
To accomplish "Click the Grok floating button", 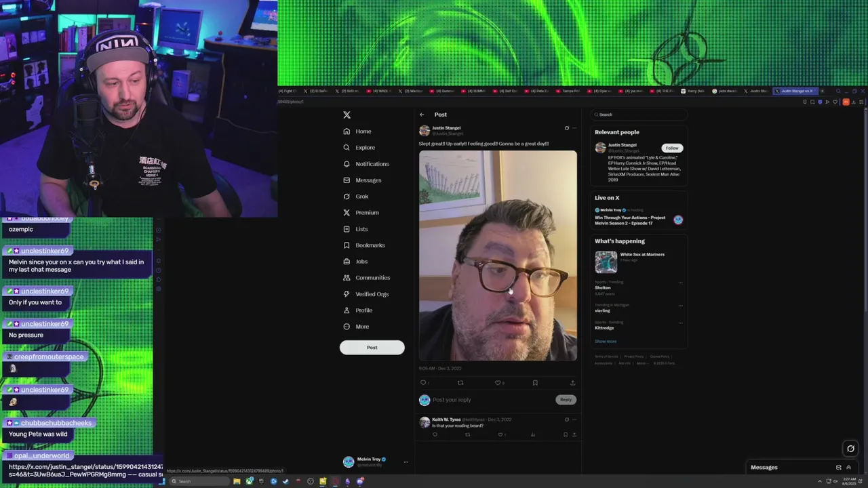I will coord(850,449).
